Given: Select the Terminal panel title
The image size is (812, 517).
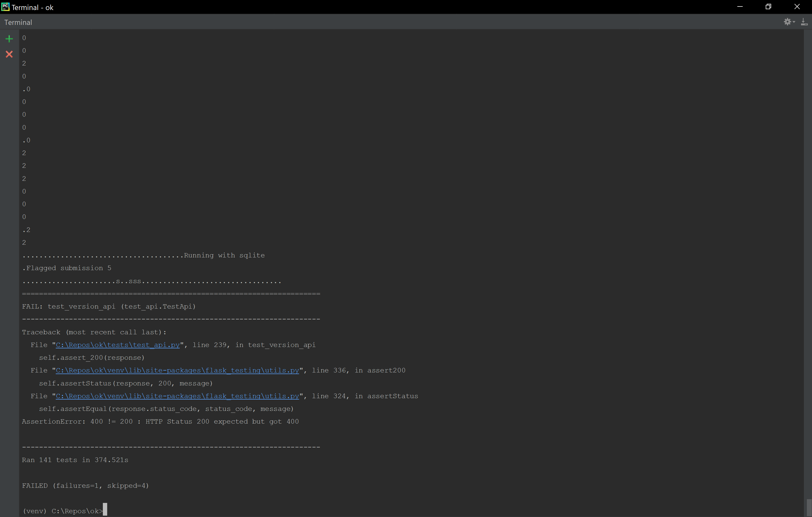Looking at the screenshot, I should 18,22.
